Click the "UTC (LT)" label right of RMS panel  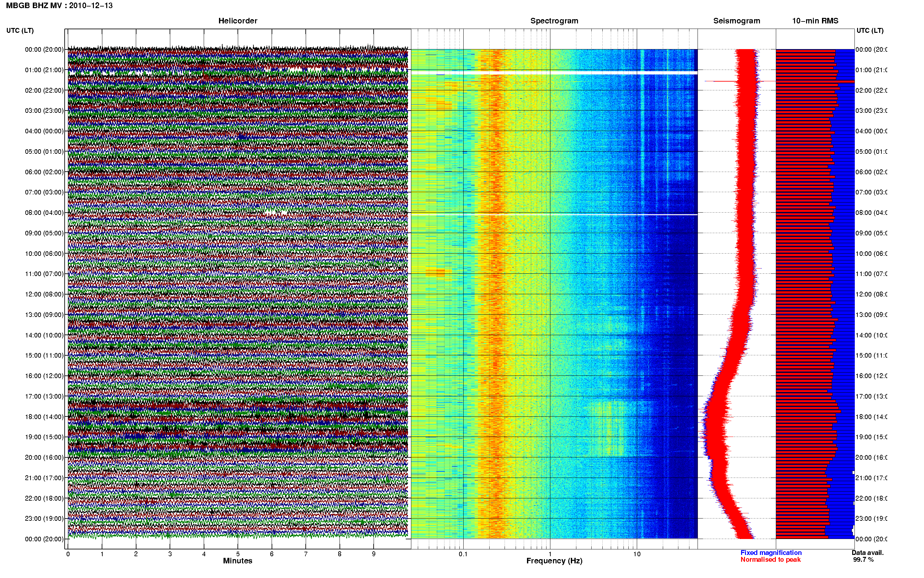click(870, 30)
